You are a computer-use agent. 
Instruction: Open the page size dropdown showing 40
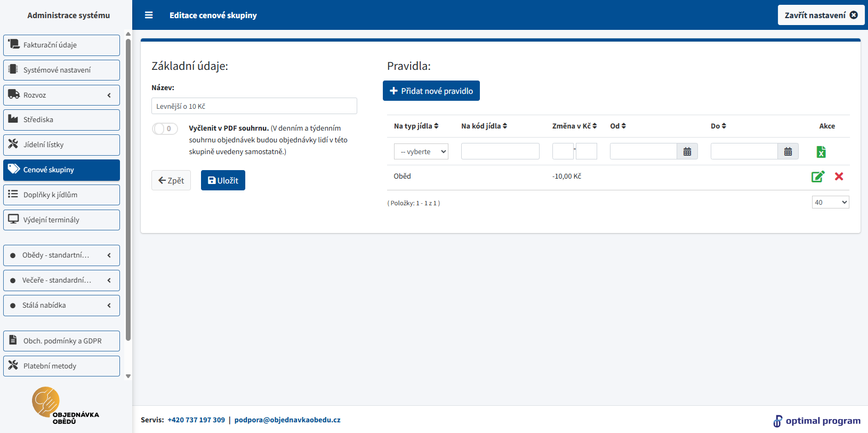point(830,202)
